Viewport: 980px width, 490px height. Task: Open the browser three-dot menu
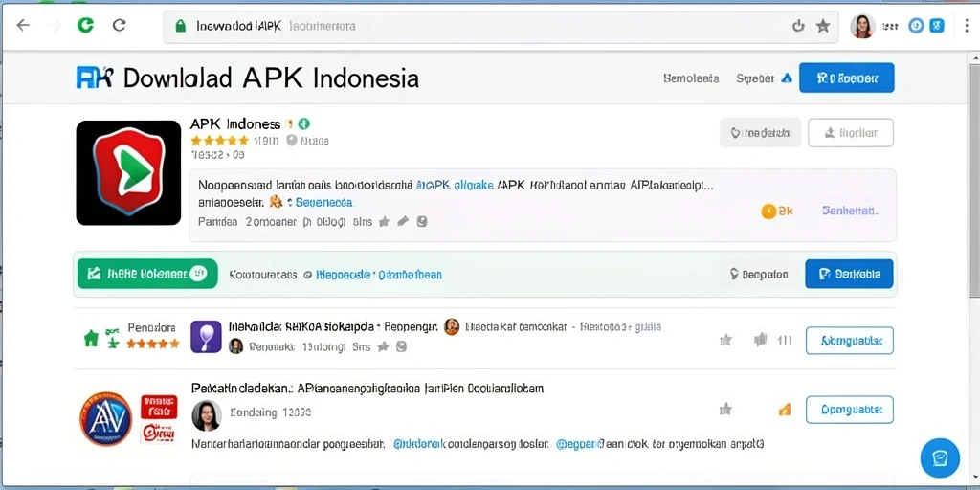click(x=968, y=26)
